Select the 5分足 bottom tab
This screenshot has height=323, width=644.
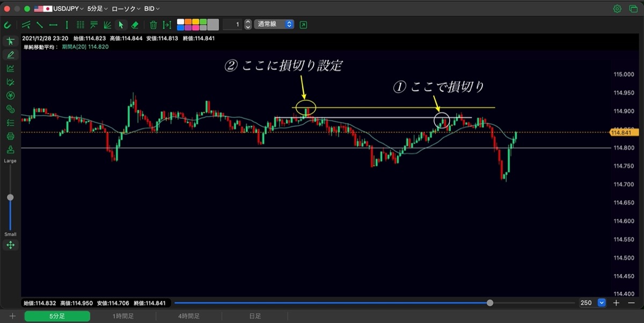coord(57,316)
